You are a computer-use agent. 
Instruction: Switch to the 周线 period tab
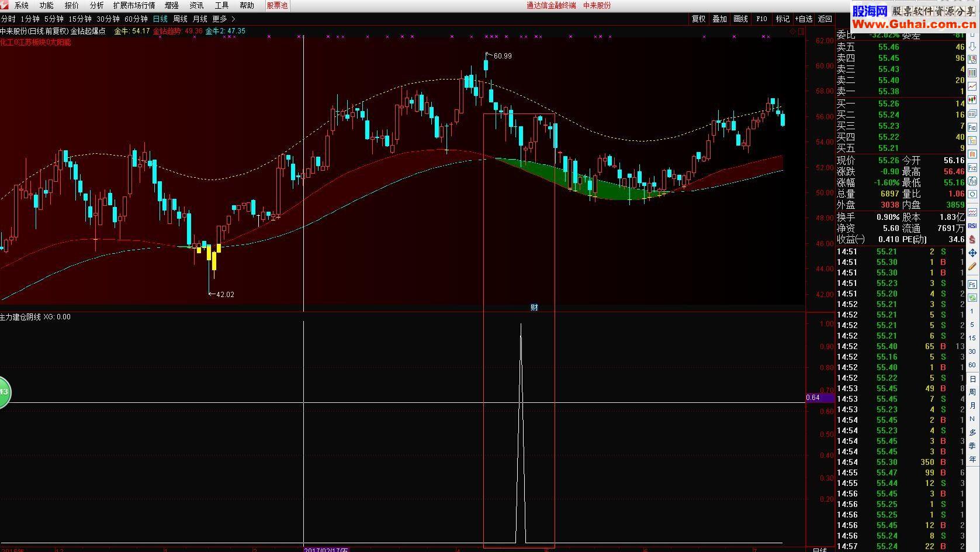180,19
